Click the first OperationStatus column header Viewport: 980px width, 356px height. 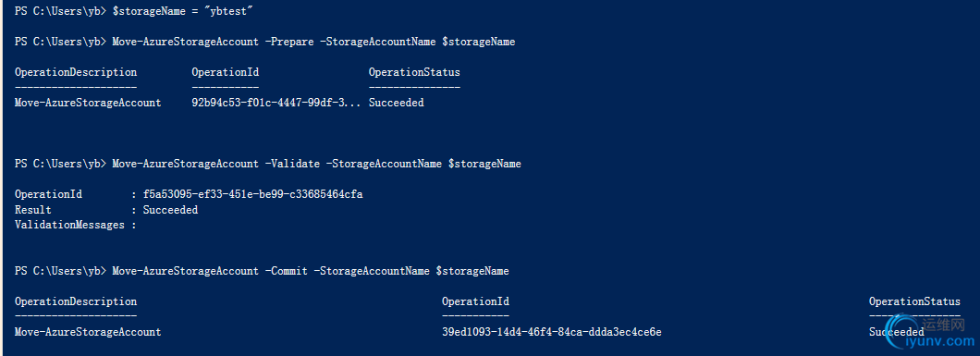point(414,72)
